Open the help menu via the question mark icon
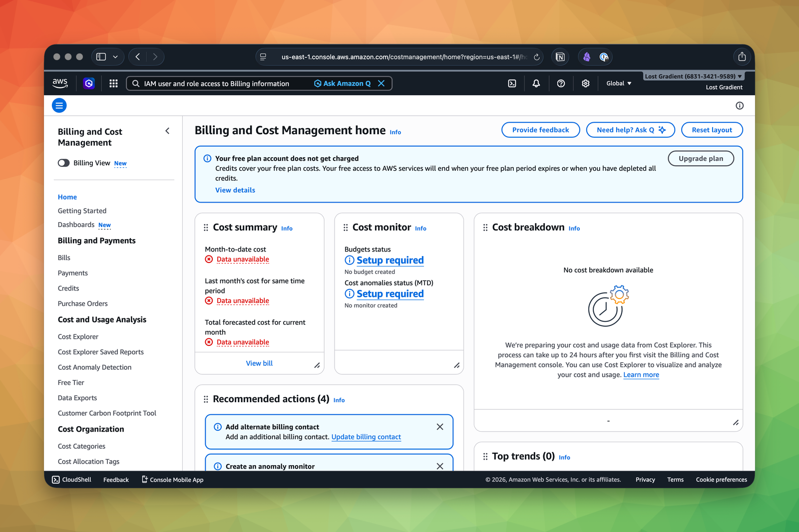The width and height of the screenshot is (799, 532). point(561,83)
